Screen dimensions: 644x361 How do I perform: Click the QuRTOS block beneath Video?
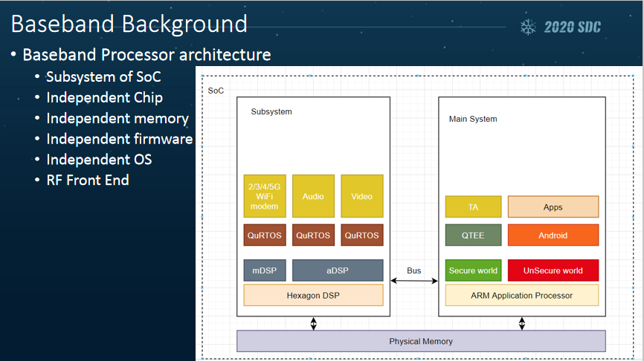tap(361, 235)
